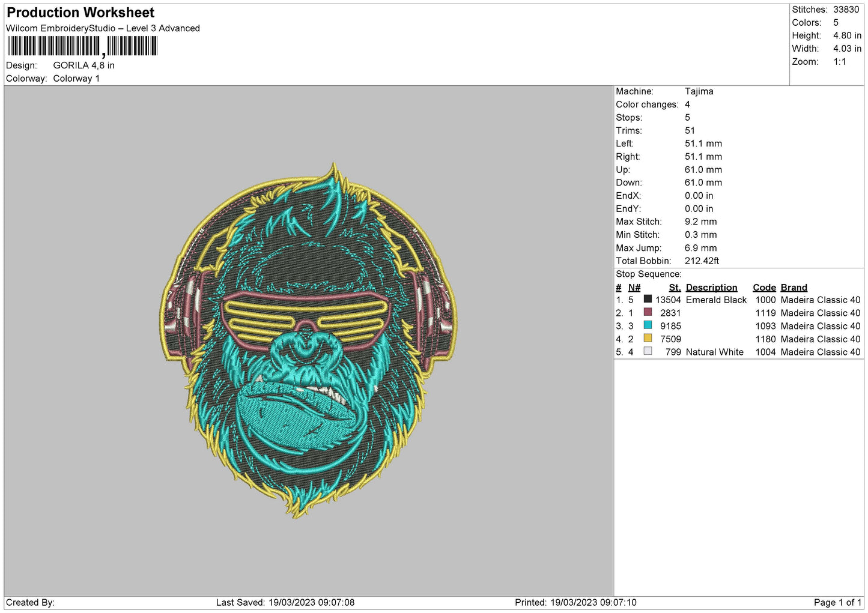868x613 pixels.
Task: Click the gorilla embroidery design preview
Action: click(308, 340)
